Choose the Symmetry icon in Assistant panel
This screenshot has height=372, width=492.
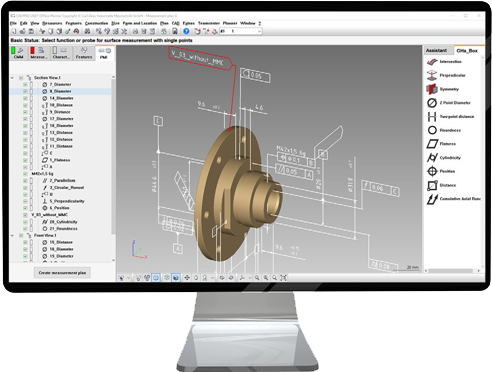(x=432, y=89)
